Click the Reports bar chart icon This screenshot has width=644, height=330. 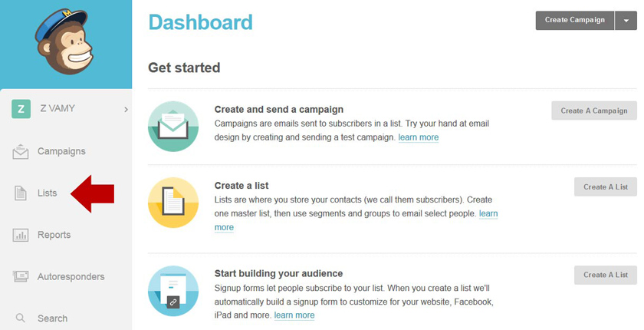(x=21, y=235)
